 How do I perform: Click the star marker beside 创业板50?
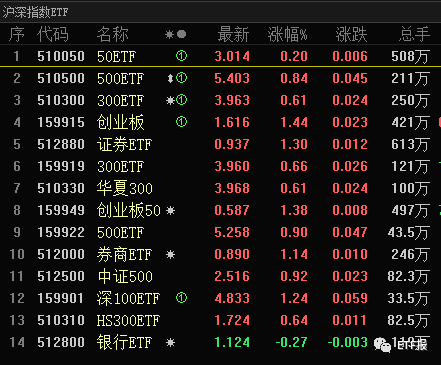click(170, 210)
